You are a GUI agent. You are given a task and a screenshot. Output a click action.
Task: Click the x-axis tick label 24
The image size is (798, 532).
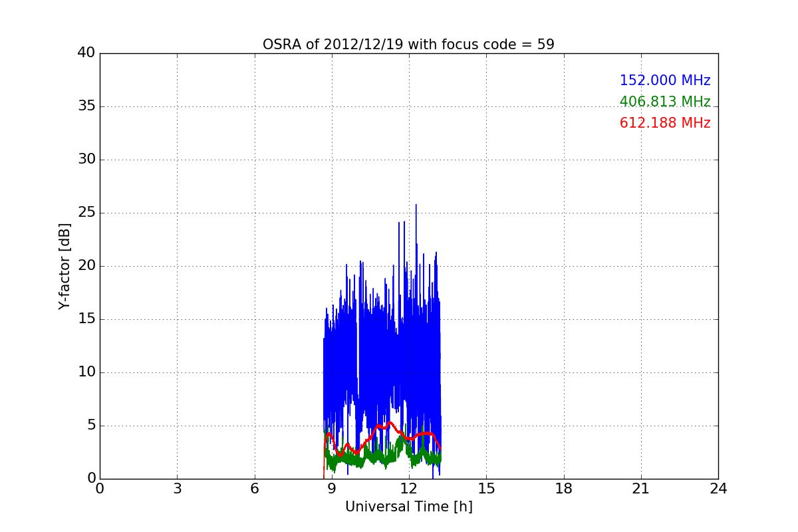point(718,489)
